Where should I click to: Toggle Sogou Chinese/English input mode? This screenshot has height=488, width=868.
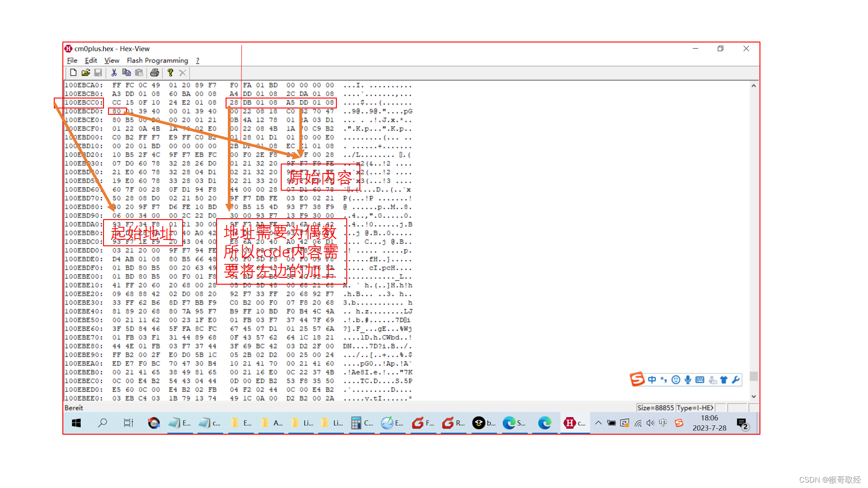652,380
